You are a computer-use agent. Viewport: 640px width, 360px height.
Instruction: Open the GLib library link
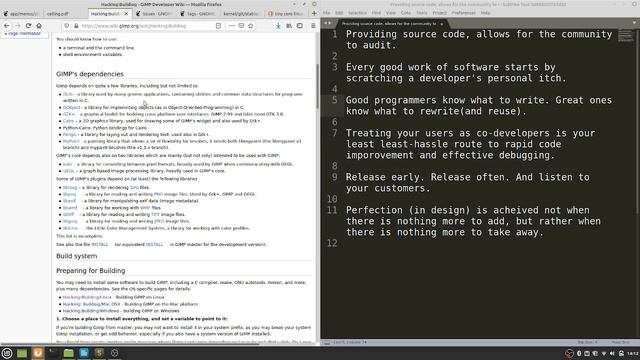(67, 94)
